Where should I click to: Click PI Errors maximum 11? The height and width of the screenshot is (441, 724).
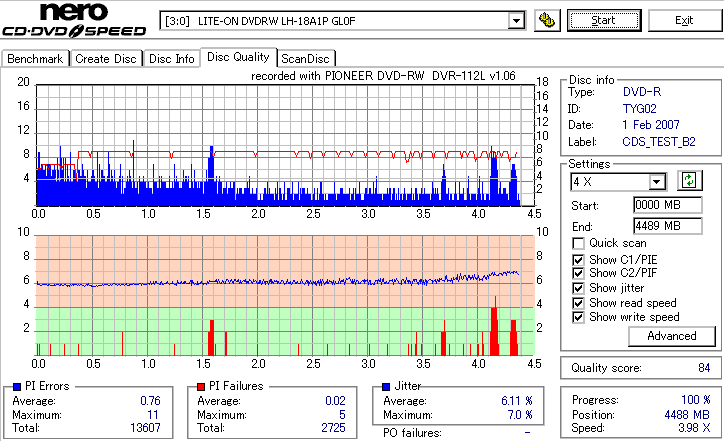pos(153,415)
